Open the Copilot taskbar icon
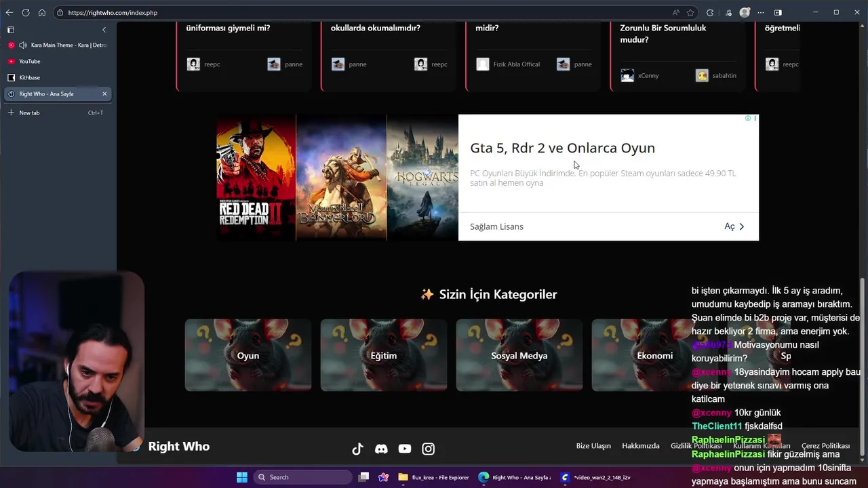This screenshot has width=868, height=488. coord(383,477)
